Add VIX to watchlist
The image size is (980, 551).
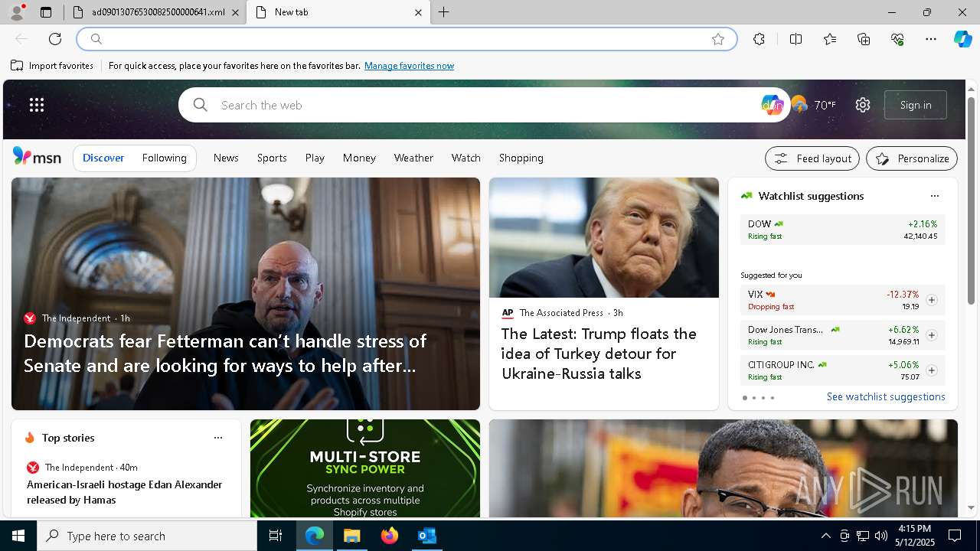pos(932,300)
